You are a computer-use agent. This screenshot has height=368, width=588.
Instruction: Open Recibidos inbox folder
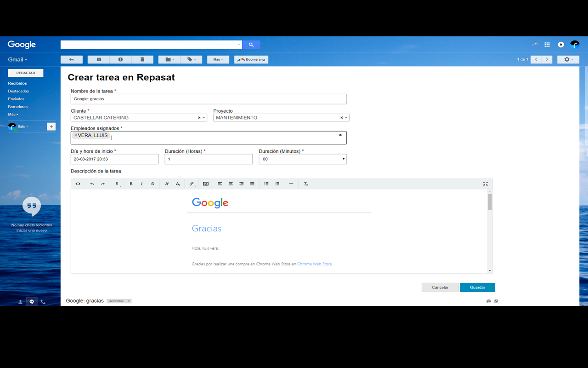17,83
